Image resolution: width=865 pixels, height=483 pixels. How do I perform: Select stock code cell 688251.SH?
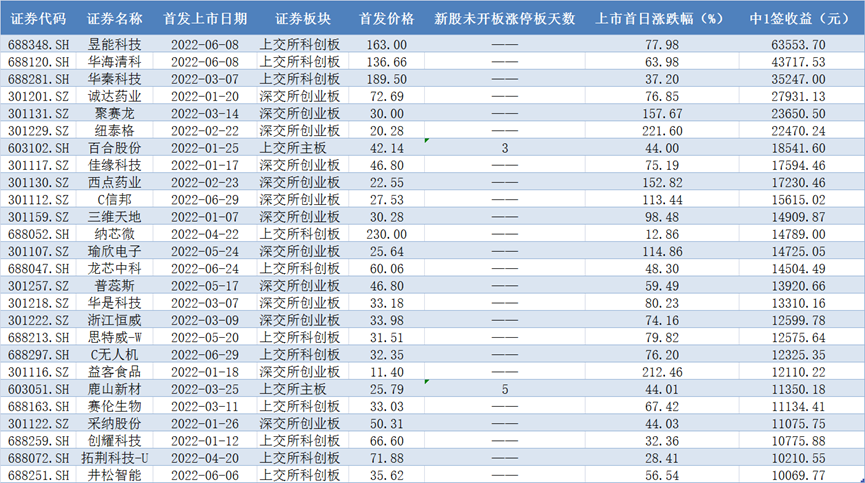point(36,474)
